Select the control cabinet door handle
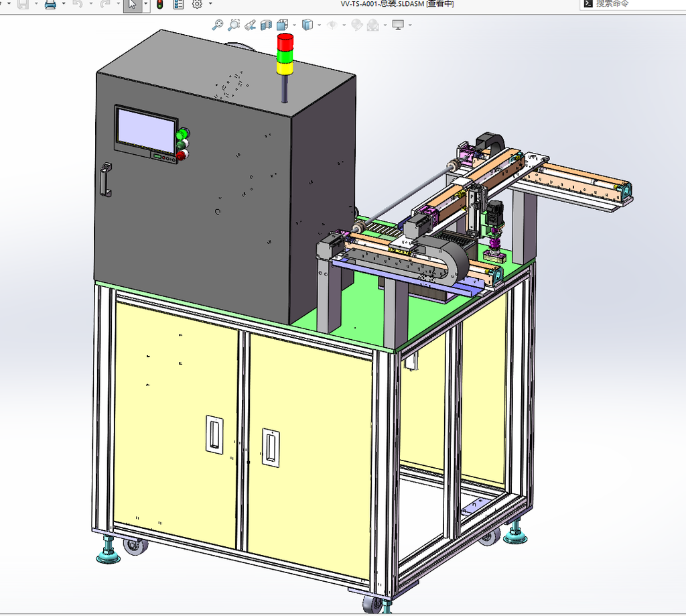The height and width of the screenshot is (616, 686). click(106, 179)
